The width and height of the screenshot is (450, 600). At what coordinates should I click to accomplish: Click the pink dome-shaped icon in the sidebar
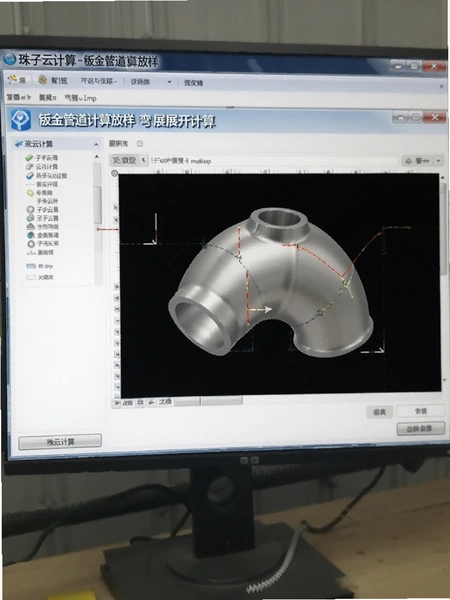pos(31,227)
